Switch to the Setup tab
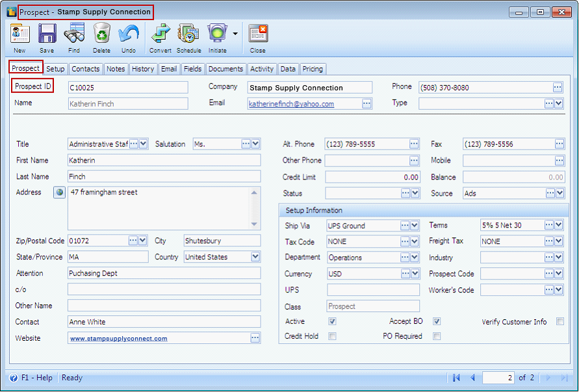579x392 pixels. click(55, 69)
